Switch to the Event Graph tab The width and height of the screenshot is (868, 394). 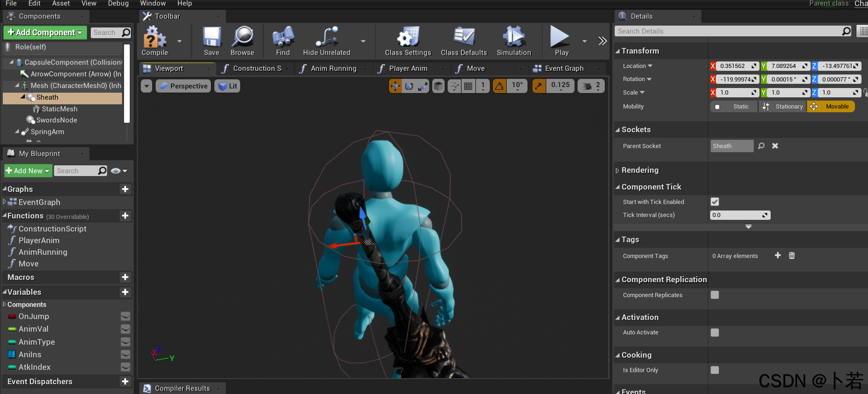point(564,68)
